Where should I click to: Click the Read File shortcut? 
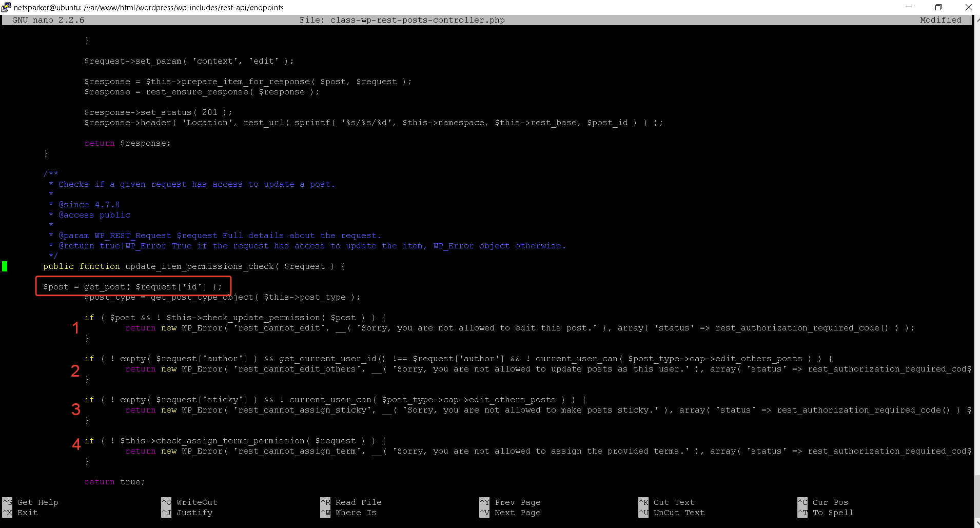(x=358, y=502)
